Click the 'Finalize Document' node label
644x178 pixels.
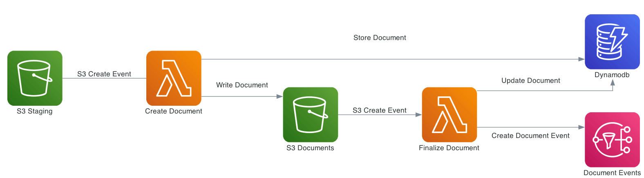pyautogui.click(x=449, y=148)
